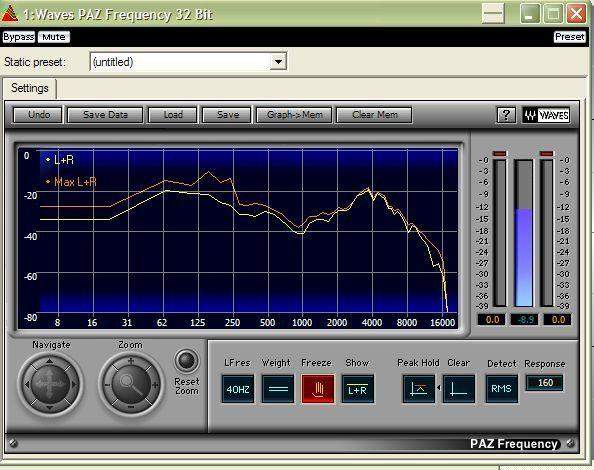Click the left meter peak value 0.0
Screen dimensions: 594x470
click(x=492, y=320)
